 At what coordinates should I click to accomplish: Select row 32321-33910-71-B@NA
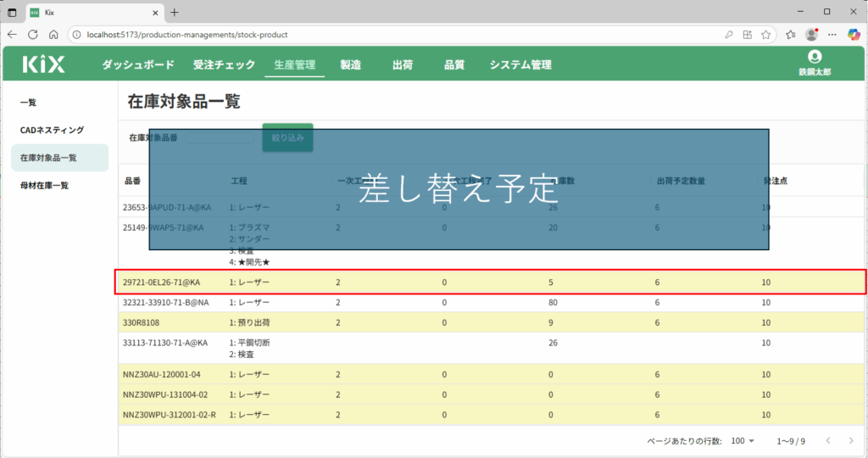pos(491,303)
